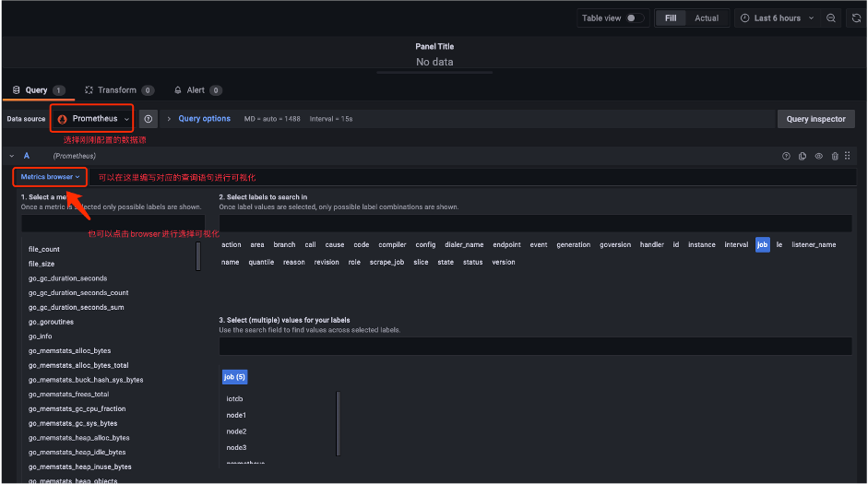The height and width of the screenshot is (484, 868).
Task: Select the instance label
Action: 701,245
